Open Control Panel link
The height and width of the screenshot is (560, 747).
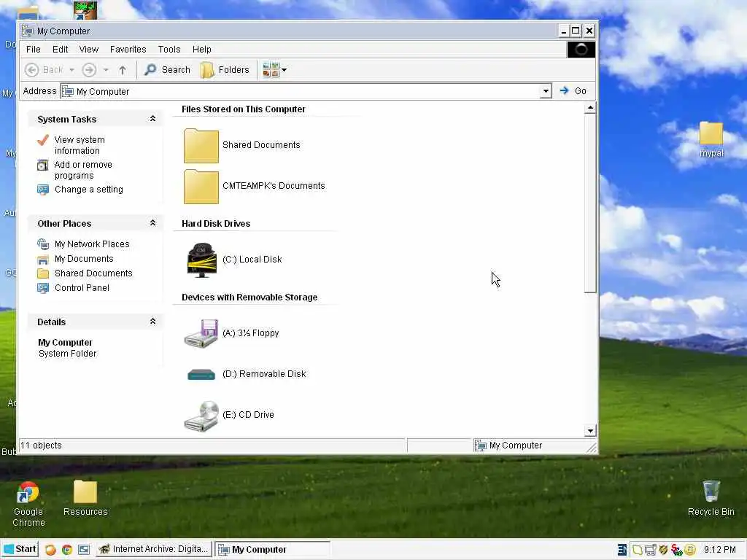pos(82,287)
